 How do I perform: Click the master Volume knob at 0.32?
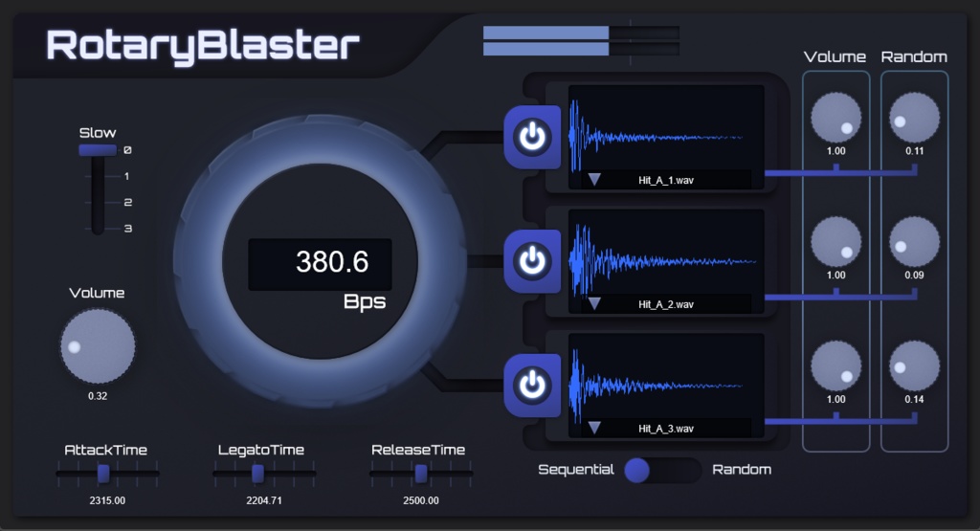coord(98,346)
